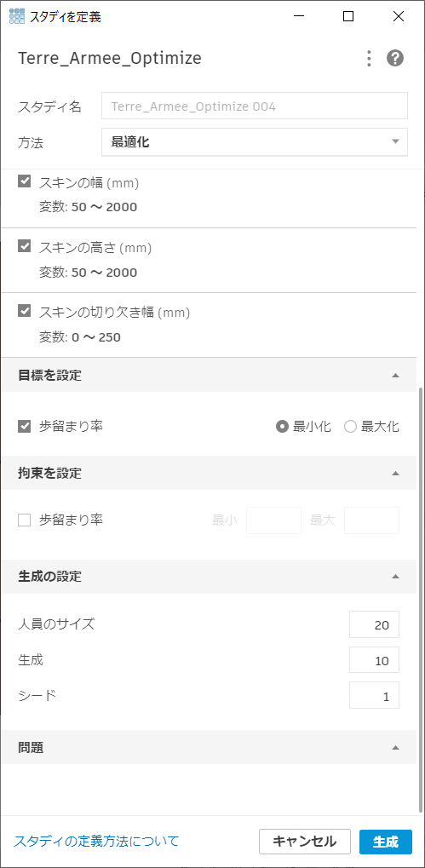Enable 歩留まり率 constraint checkbox

[25, 520]
